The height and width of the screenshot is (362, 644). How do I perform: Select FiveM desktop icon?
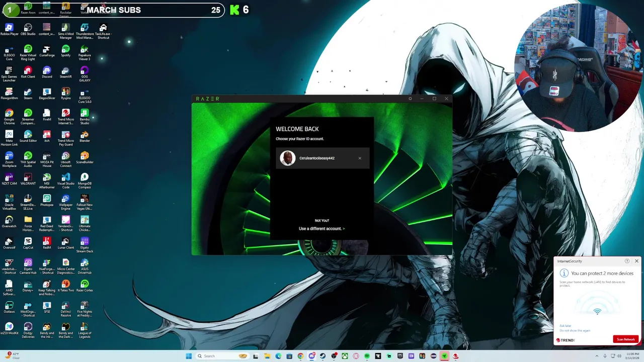coord(47,115)
